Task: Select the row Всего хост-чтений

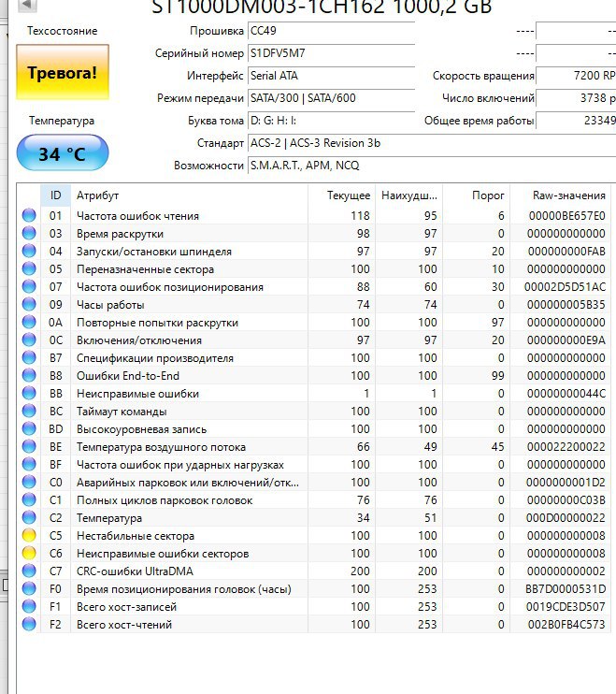Action: pyautogui.click(x=314, y=625)
